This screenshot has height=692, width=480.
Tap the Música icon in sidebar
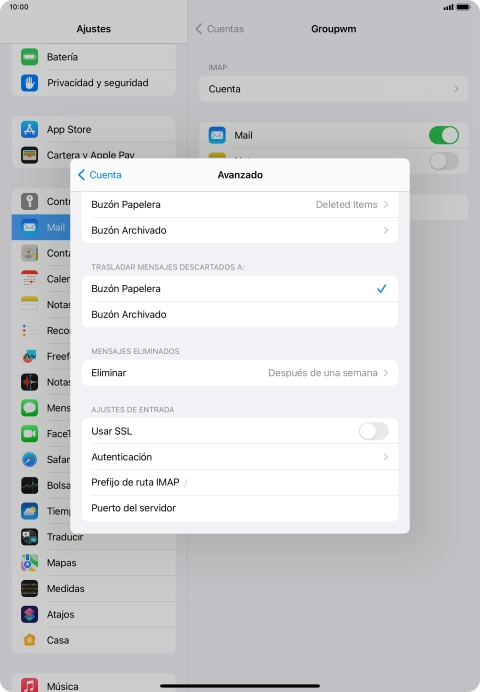[x=30, y=686]
